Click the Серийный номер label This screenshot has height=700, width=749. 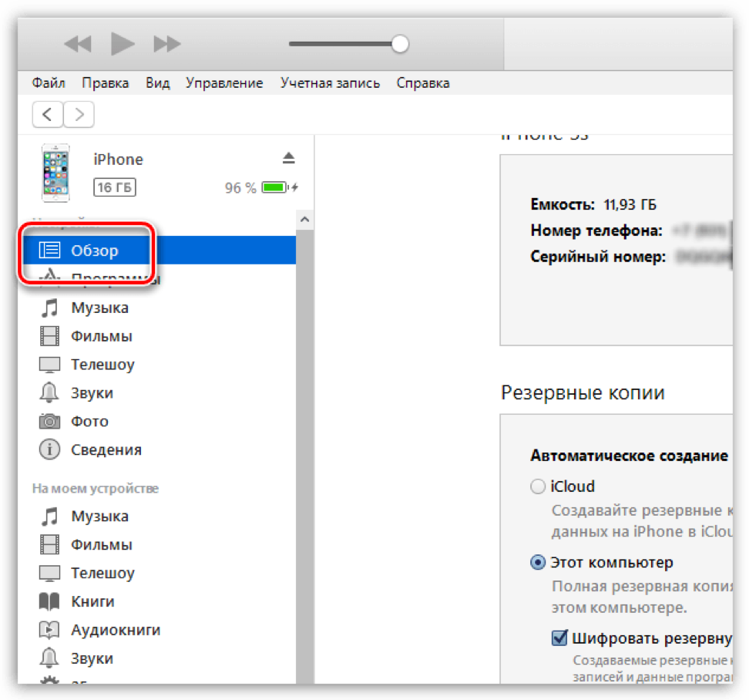pyautogui.click(x=598, y=257)
